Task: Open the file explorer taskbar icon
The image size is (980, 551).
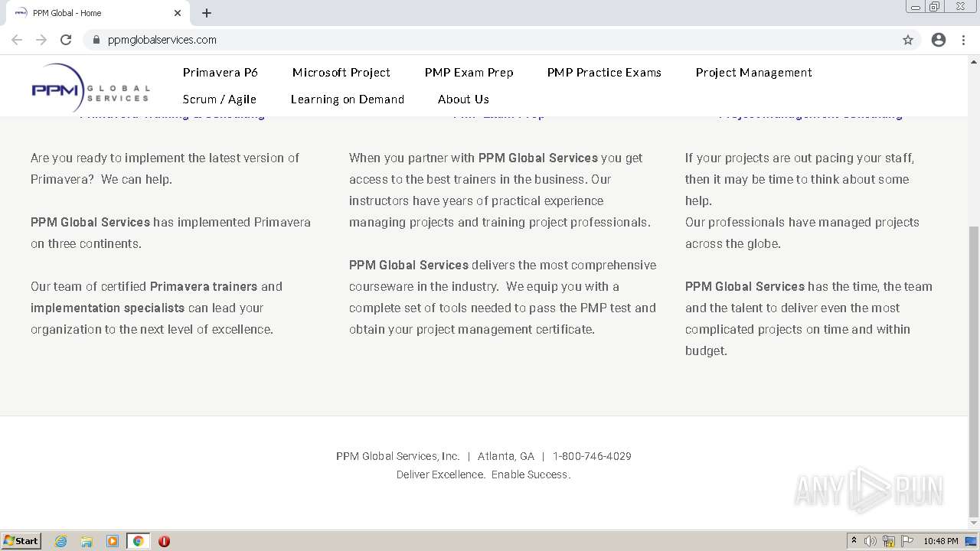Action: pos(87,541)
